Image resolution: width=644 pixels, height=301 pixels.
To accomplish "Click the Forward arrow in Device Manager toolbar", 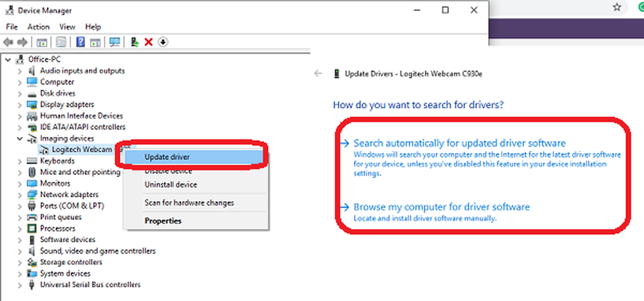I will (x=22, y=42).
